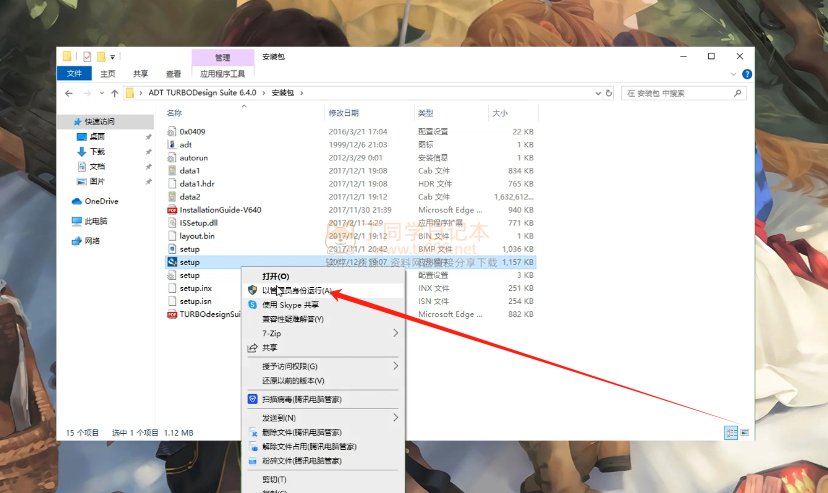Select the InstallationGuide-V640 PDF icon
The height and width of the screenshot is (493, 828).
point(172,210)
